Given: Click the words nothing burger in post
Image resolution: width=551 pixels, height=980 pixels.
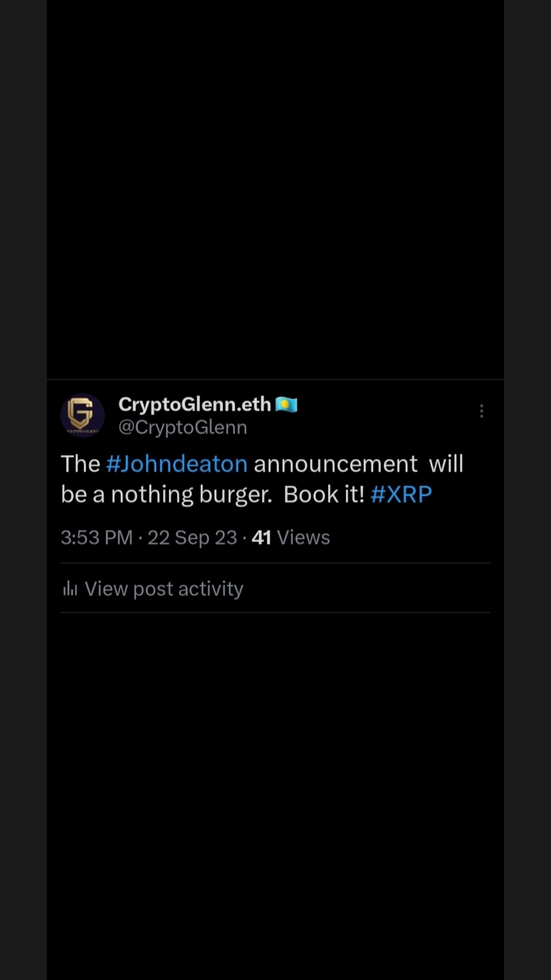Looking at the screenshot, I should pos(192,495).
